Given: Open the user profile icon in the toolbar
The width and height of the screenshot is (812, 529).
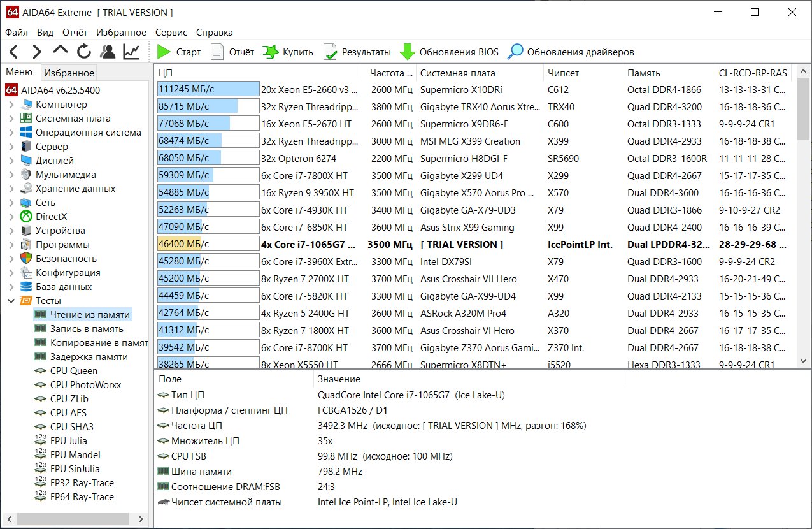Looking at the screenshot, I should pos(108,52).
